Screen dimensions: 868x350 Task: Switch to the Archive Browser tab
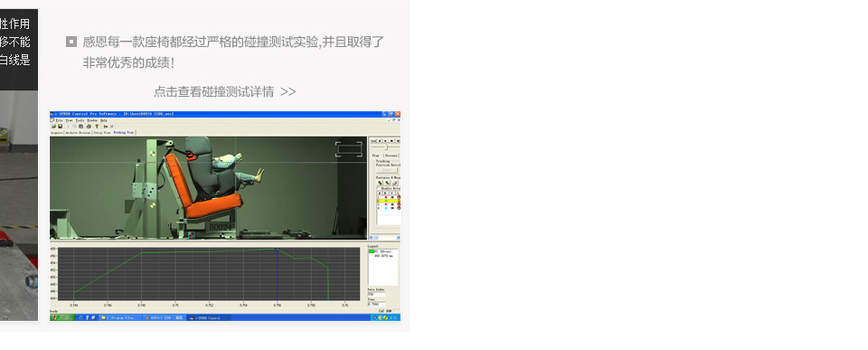pos(78,133)
